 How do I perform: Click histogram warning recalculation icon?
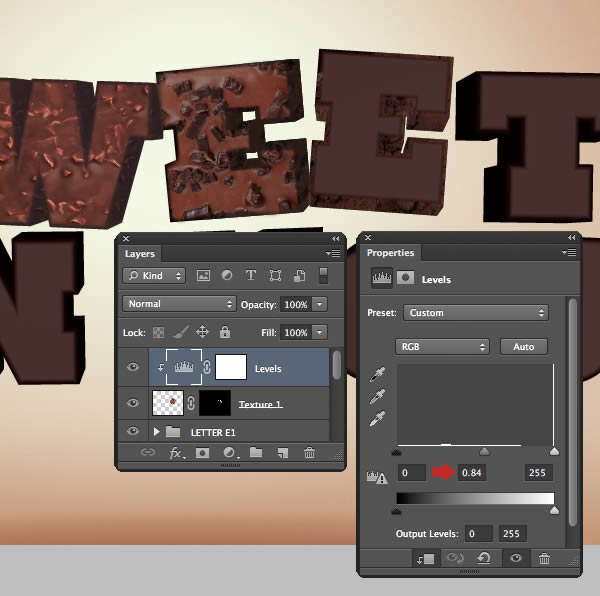pos(377,477)
